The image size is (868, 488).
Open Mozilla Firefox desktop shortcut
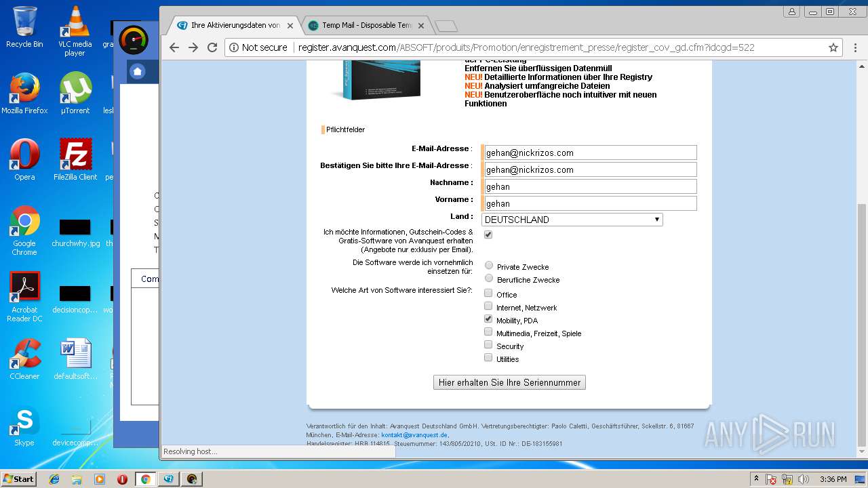[x=24, y=94]
